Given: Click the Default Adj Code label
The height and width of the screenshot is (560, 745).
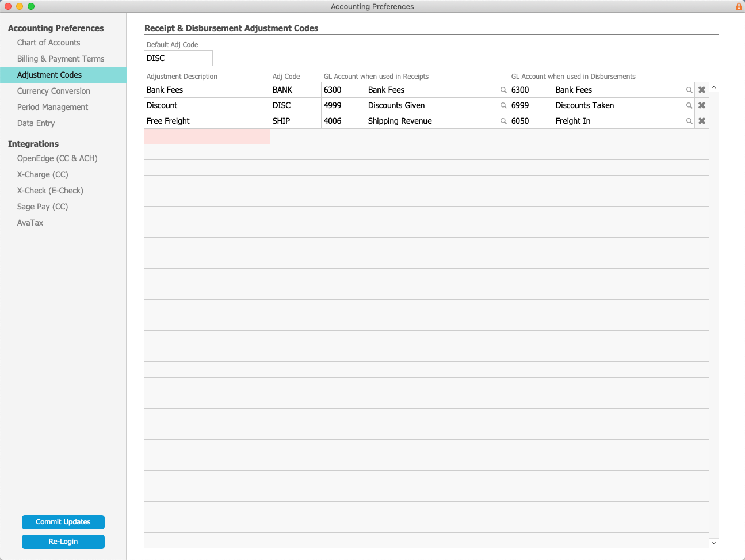Looking at the screenshot, I should pyautogui.click(x=172, y=45).
